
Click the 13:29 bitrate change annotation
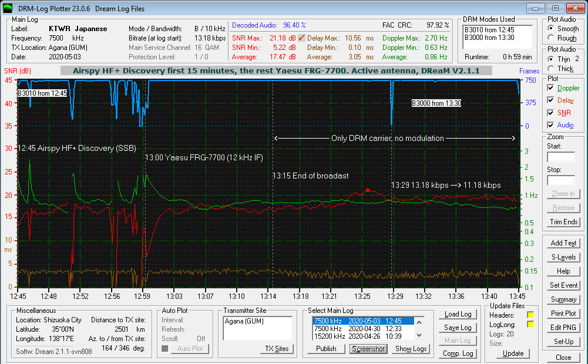446,185
